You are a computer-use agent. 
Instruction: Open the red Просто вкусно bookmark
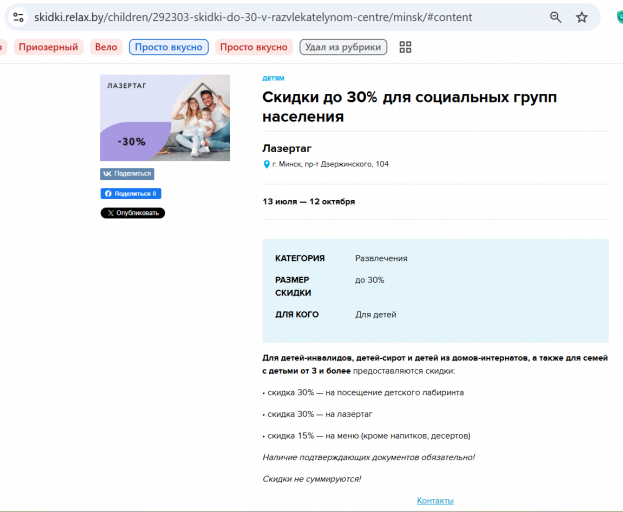[x=253, y=47]
